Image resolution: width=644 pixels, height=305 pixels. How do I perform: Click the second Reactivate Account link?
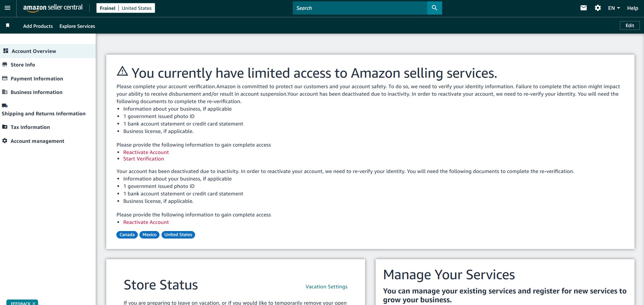click(146, 222)
